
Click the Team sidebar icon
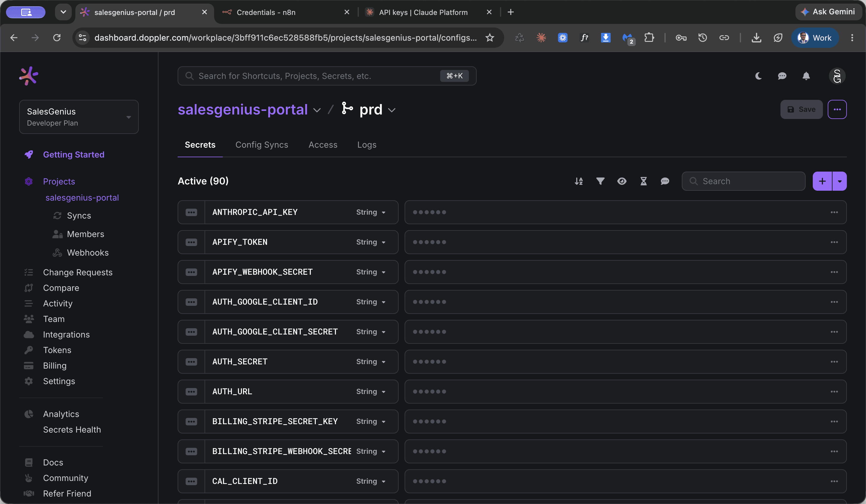tap(28, 319)
